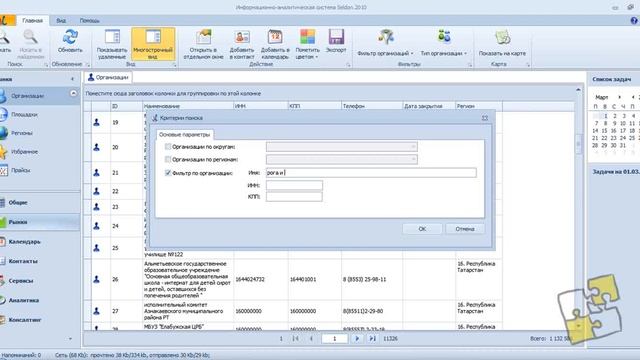The width and height of the screenshot is (640, 360).
Task: Enable Организации по округам checkbox
Action: pos(168,147)
